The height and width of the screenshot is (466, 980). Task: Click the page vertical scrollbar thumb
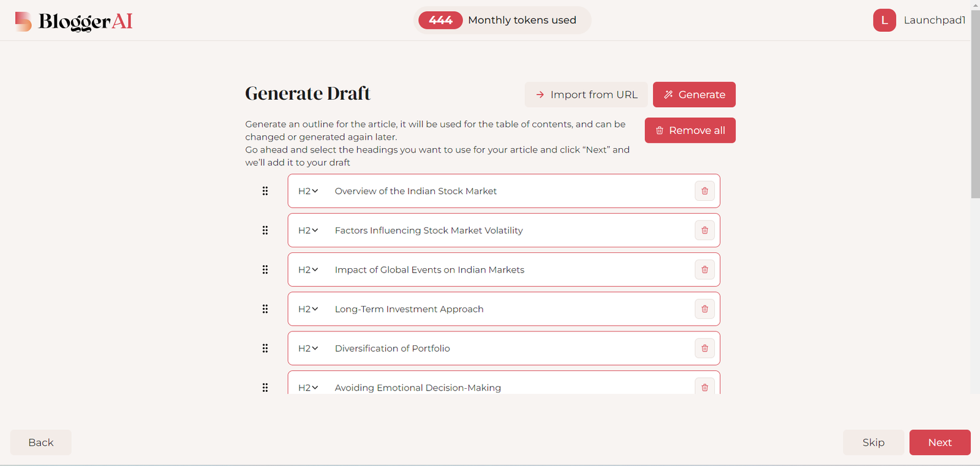pyautogui.click(x=975, y=104)
